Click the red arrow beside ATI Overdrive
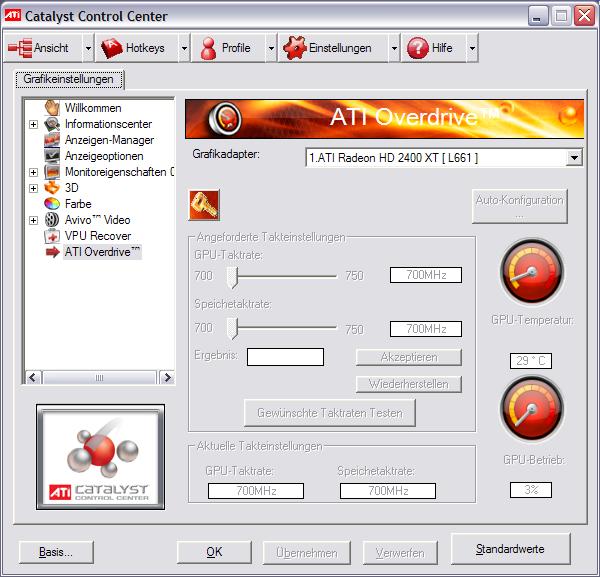 coord(52,252)
